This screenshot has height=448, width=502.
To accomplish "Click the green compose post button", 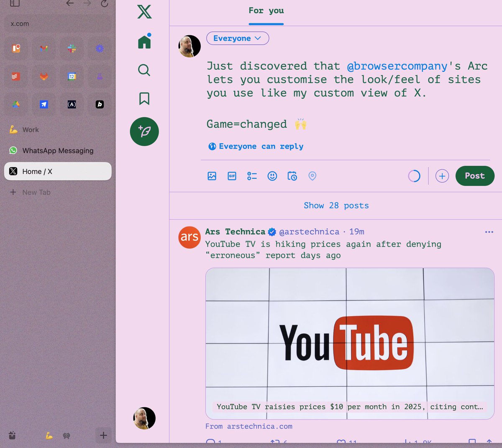I will (x=144, y=131).
